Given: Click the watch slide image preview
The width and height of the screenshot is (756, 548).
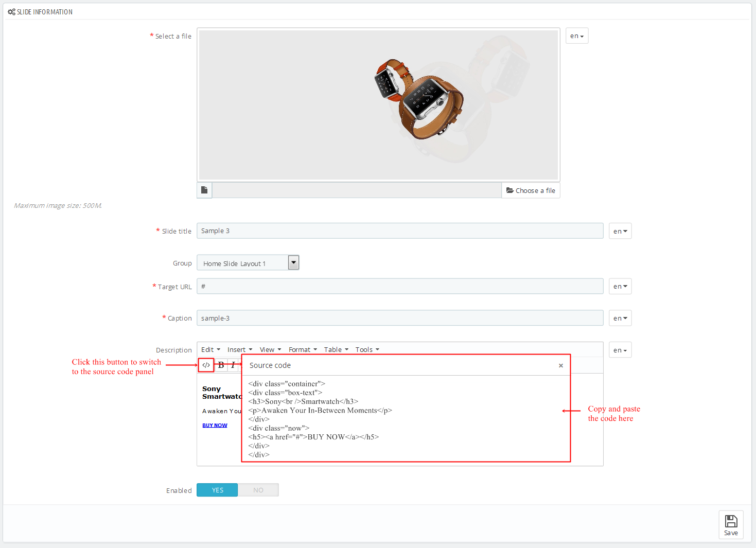Looking at the screenshot, I should click(x=378, y=105).
